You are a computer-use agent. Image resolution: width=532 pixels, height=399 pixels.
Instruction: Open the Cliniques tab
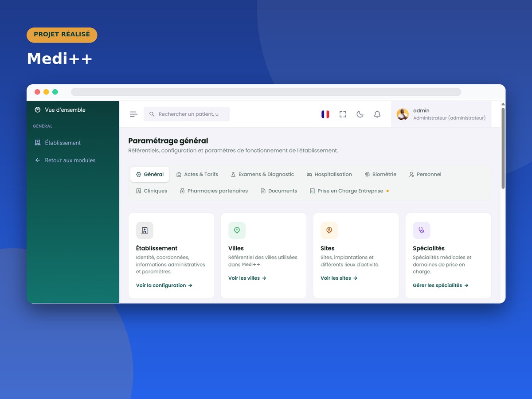tap(152, 191)
